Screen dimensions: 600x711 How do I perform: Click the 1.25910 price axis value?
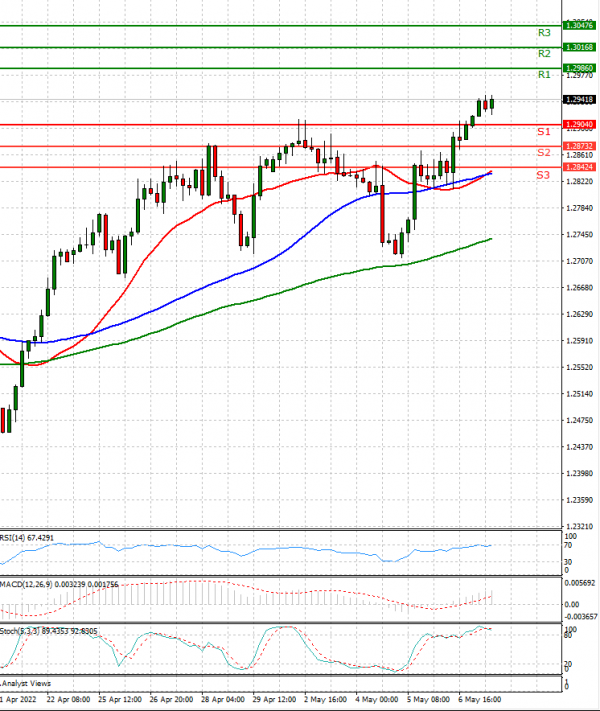pos(580,341)
